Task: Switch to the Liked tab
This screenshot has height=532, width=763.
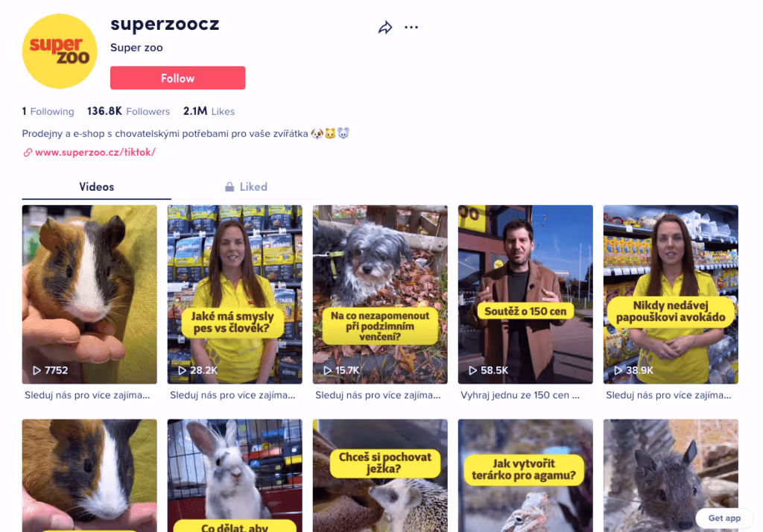Action: 246,187
